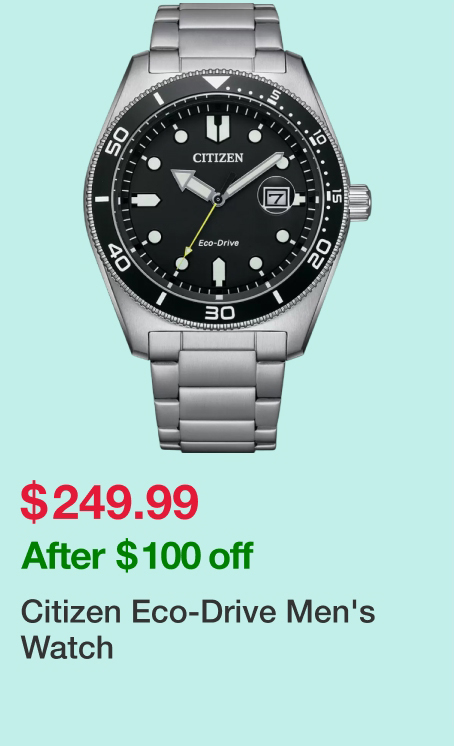Click the green After $100 off label
The image size is (454, 746).
137,555
